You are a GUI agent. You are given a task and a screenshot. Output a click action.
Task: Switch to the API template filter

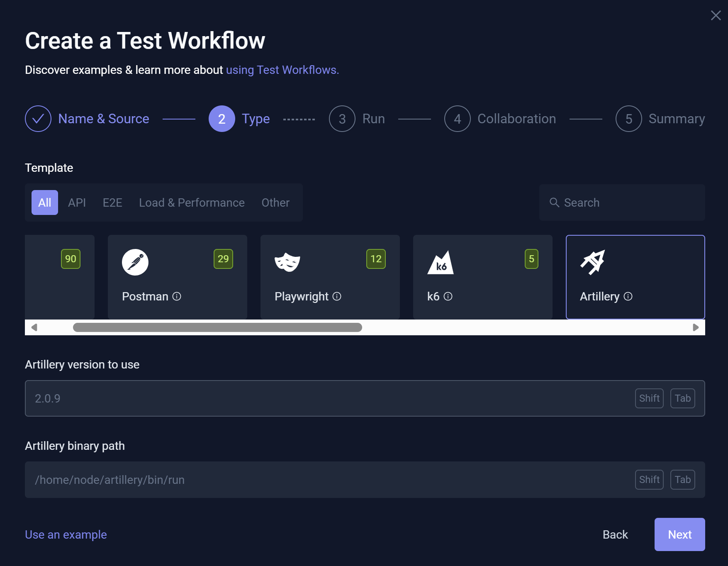pyautogui.click(x=77, y=202)
